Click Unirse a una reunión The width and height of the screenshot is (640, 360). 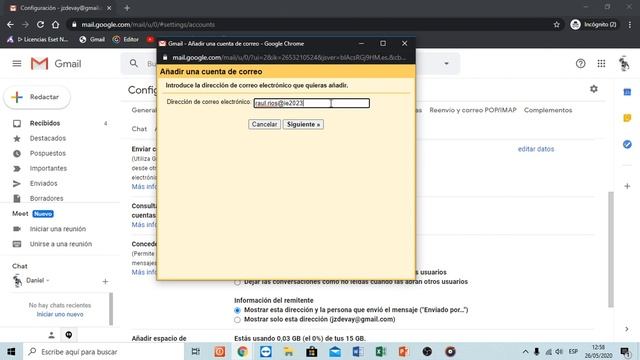pyautogui.click(x=60, y=244)
